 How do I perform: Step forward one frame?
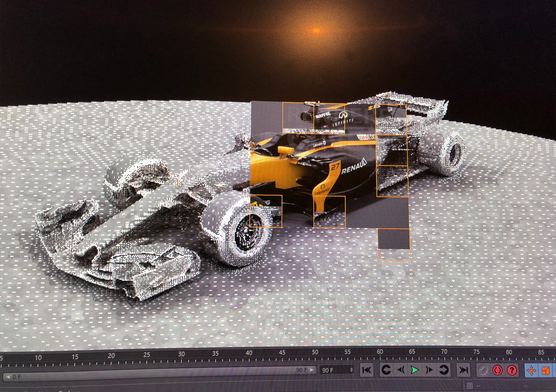(x=429, y=370)
